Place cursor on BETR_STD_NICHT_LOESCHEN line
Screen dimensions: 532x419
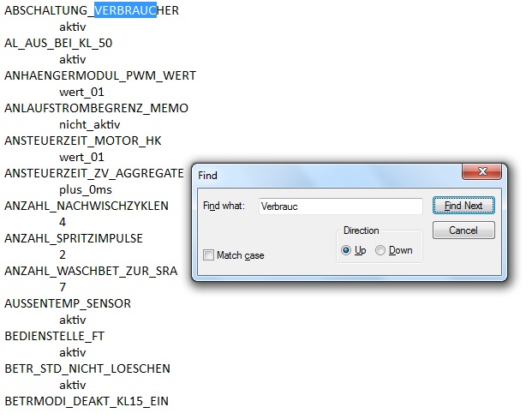click(x=87, y=368)
